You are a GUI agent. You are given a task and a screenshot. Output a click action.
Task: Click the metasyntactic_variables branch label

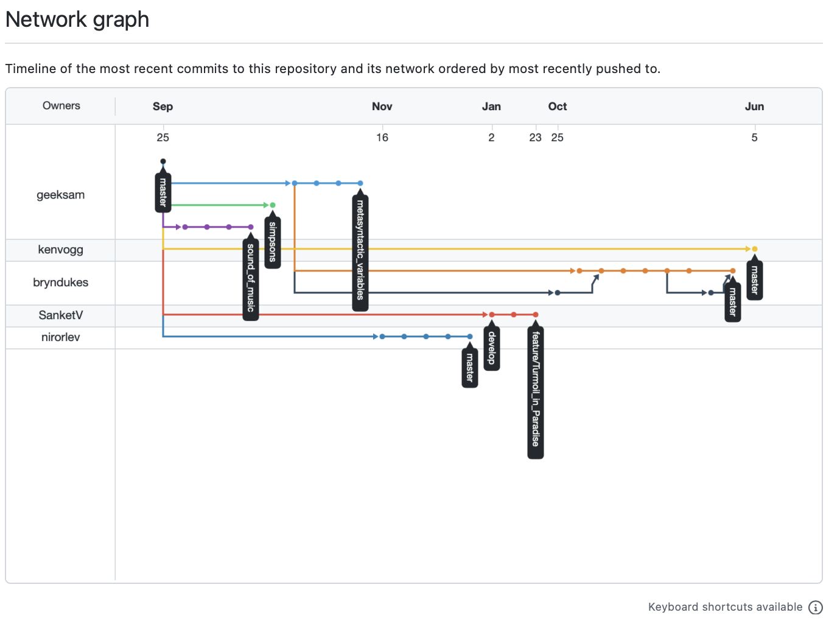[x=360, y=251]
